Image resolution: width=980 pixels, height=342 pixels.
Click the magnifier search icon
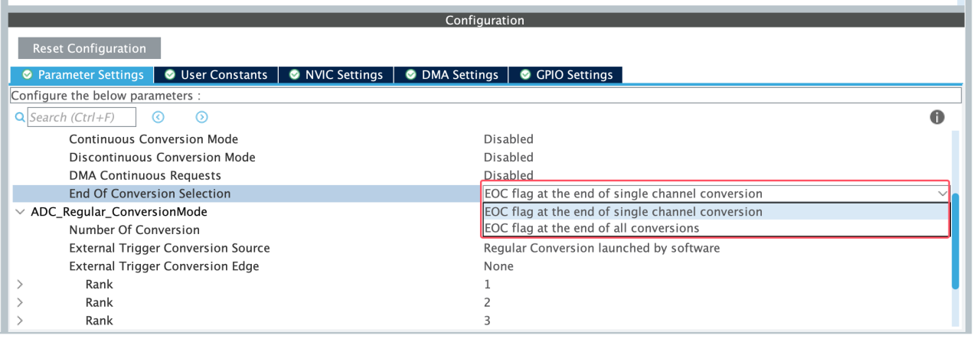[20, 117]
